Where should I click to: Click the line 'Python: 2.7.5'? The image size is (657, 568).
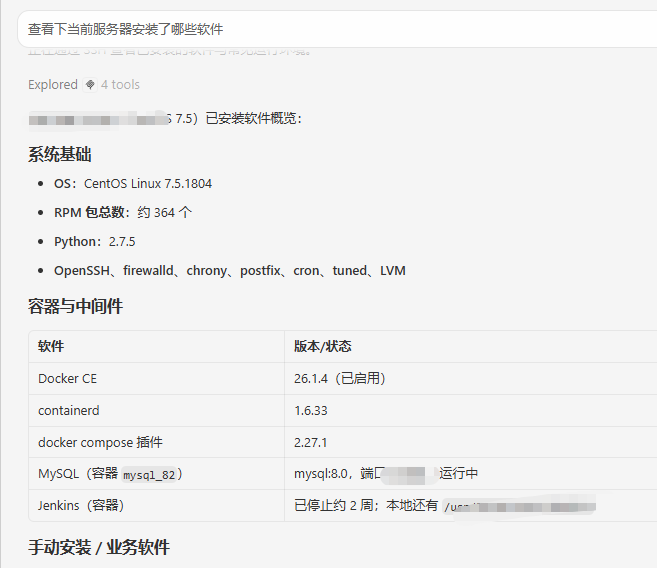(95, 242)
